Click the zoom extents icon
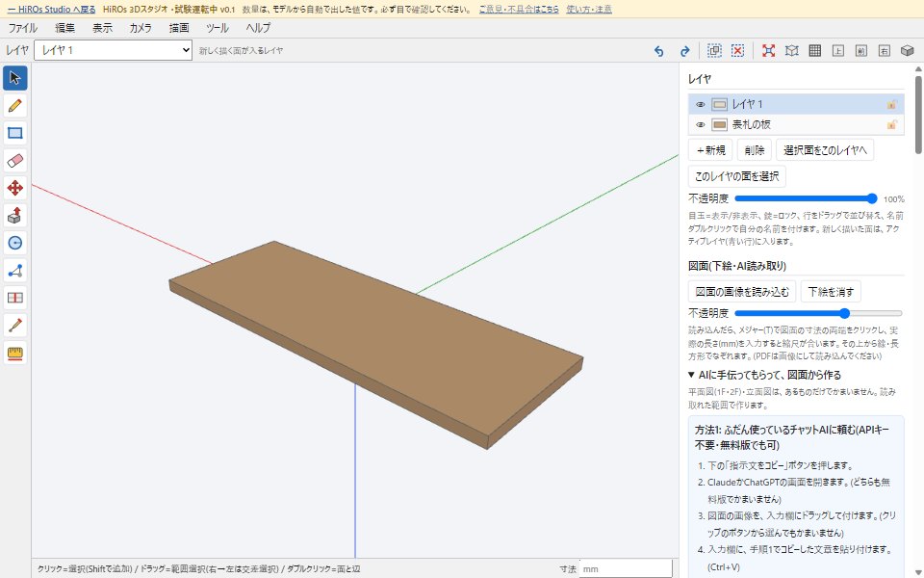The width and height of the screenshot is (924, 578). (x=768, y=51)
